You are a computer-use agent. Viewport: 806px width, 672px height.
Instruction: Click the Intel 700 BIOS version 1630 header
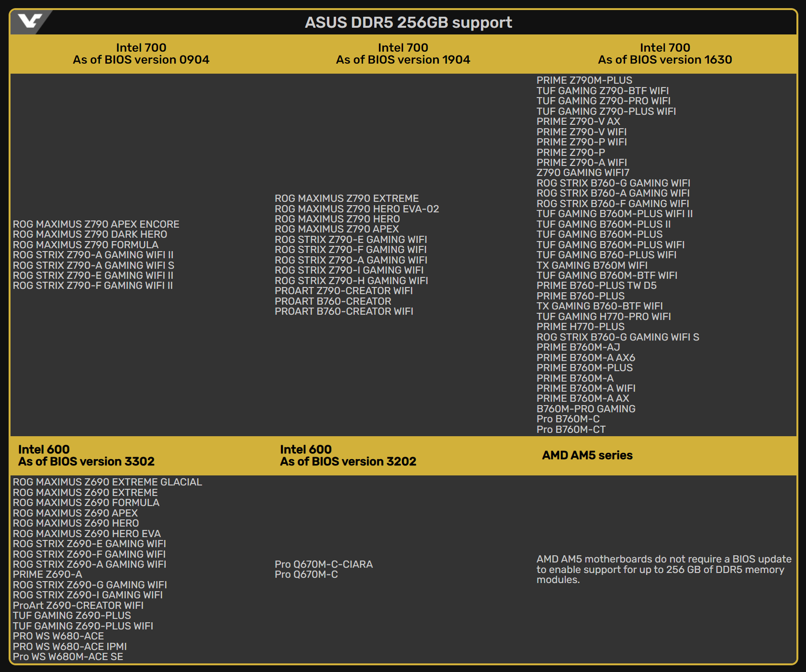pyautogui.click(x=665, y=54)
